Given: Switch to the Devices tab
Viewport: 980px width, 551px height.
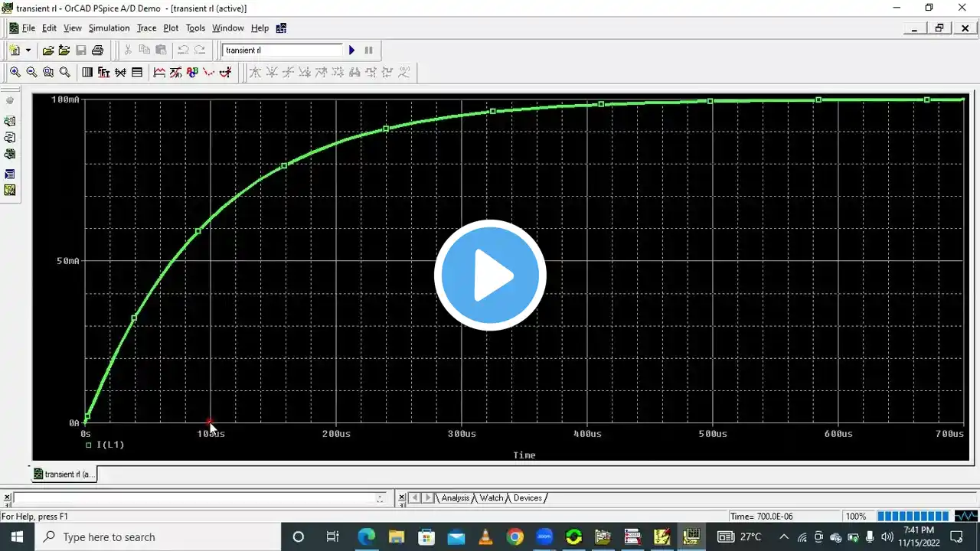Looking at the screenshot, I should pyautogui.click(x=528, y=498).
